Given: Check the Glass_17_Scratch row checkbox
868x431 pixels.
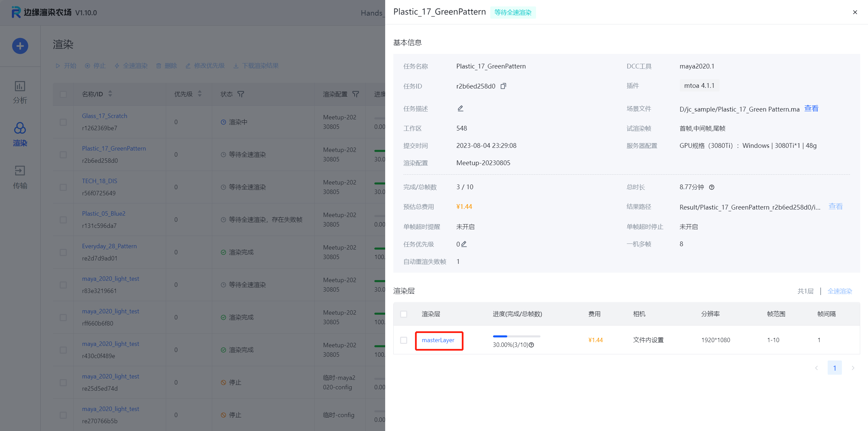Looking at the screenshot, I should pos(63,122).
